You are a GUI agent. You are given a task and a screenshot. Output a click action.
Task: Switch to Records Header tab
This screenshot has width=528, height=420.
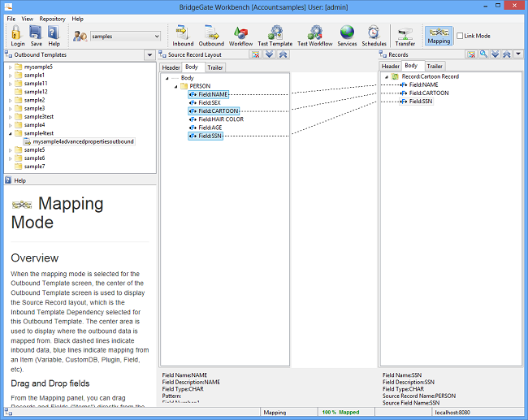pos(390,67)
